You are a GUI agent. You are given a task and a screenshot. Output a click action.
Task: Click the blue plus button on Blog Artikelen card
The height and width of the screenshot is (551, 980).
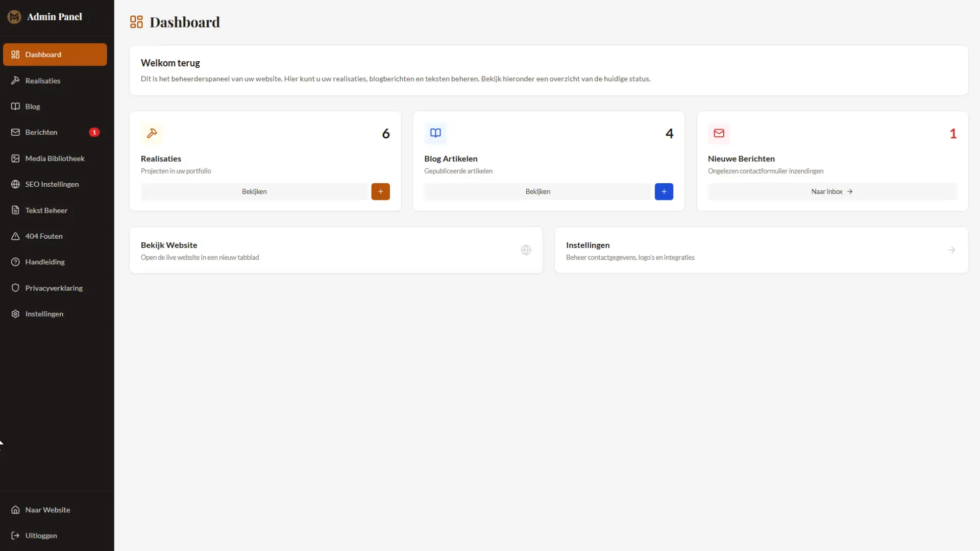coord(664,192)
